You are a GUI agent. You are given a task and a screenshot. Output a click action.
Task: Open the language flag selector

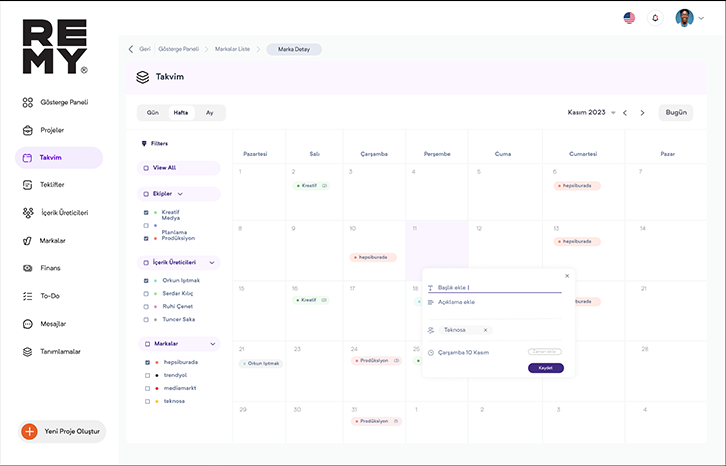pyautogui.click(x=629, y=18)
